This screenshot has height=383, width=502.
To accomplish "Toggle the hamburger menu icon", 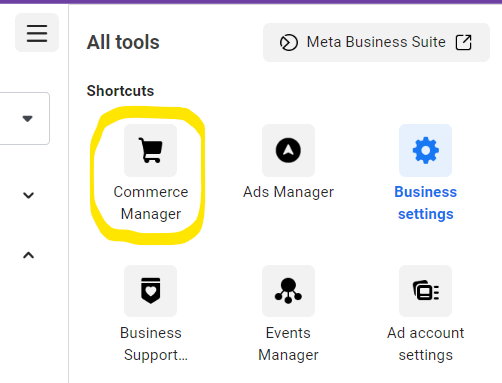I will 37,33.
